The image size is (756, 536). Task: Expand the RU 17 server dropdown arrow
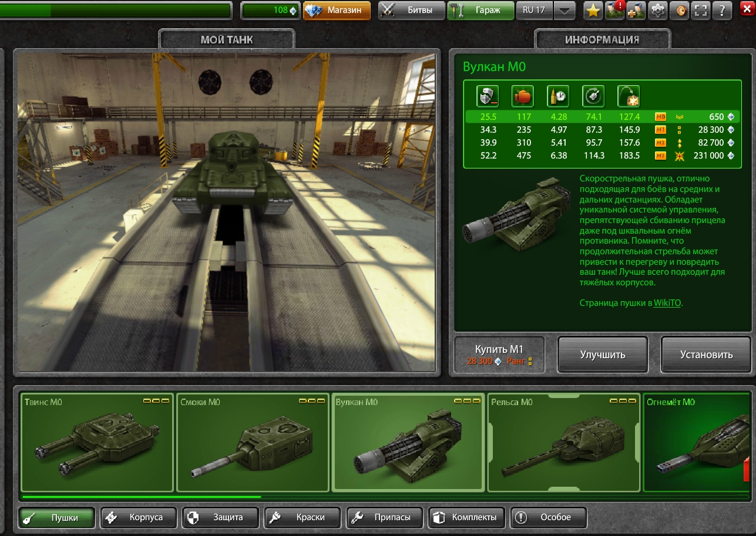[x=565, y=10]
